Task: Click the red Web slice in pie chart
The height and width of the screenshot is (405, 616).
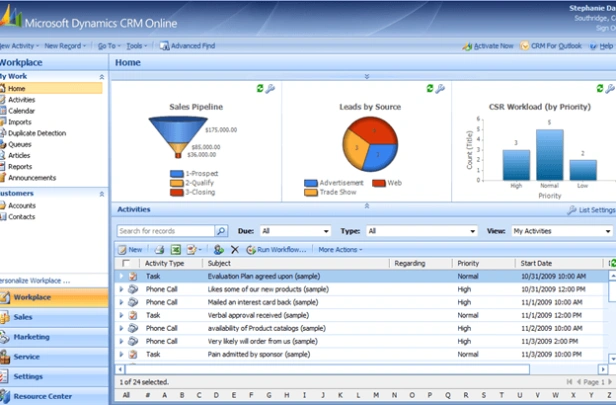Action: tap(371, 133)
